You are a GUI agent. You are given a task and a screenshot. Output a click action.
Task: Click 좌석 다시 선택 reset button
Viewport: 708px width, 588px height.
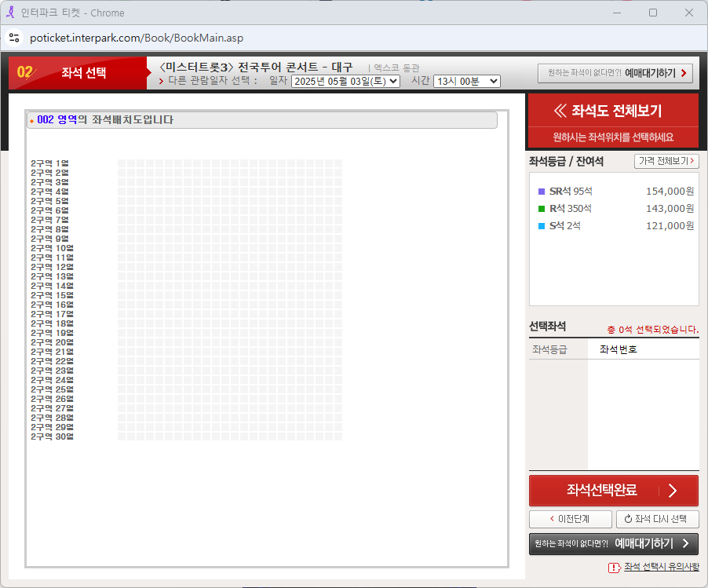click(657, 519)
